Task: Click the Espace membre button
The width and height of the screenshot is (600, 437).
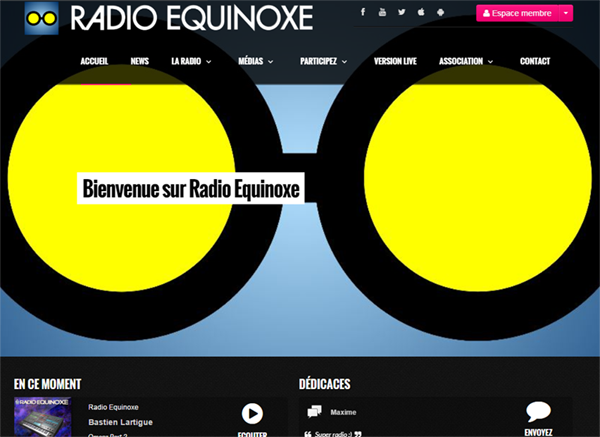Action: 517,13
